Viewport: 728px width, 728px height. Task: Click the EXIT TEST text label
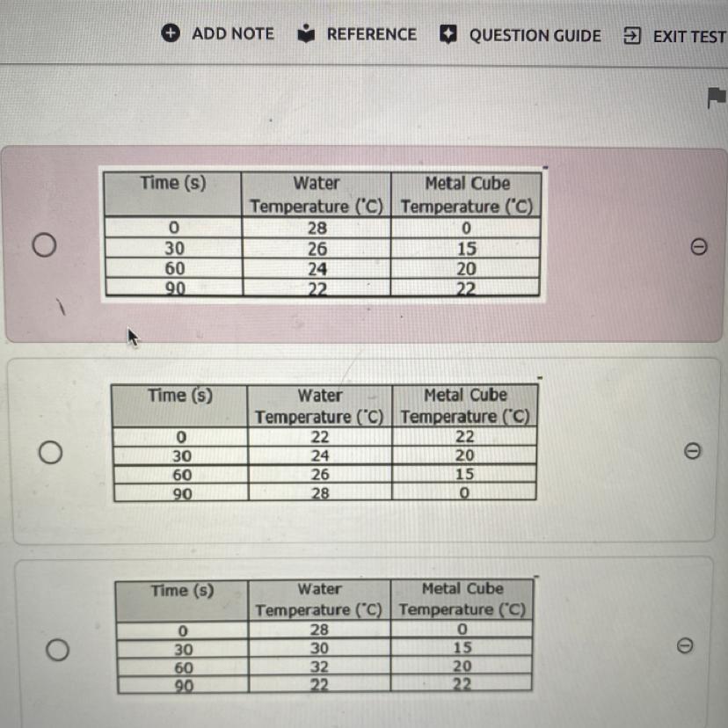(x=689, y=37)
